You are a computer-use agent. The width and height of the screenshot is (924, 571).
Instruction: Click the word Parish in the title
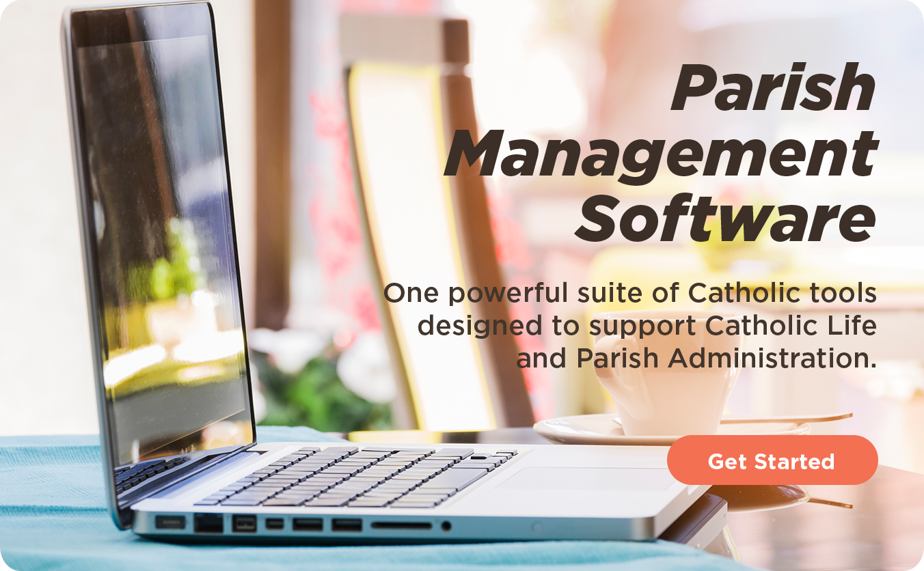click(x=773, y=88)
